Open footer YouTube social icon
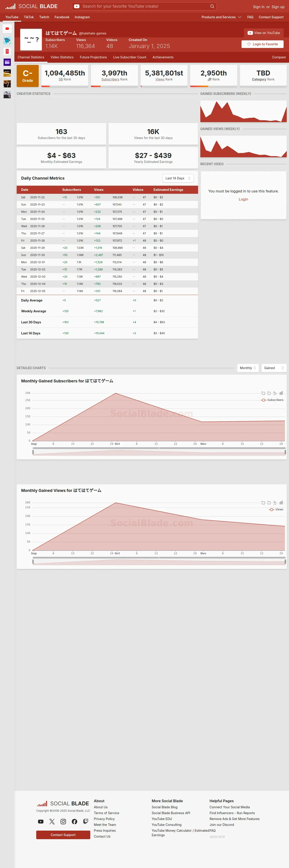The image size is (289, 868). [x=41, y=822]
